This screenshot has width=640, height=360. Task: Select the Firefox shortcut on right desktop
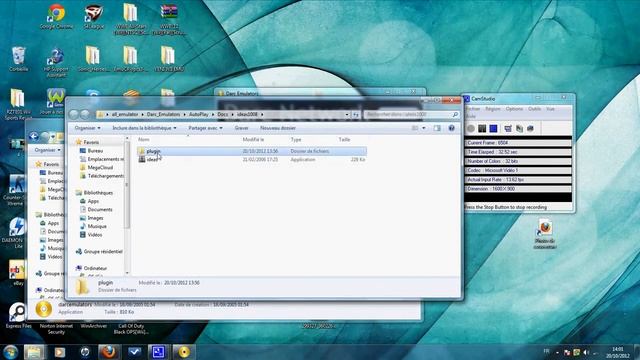click(x=545, y=234)
